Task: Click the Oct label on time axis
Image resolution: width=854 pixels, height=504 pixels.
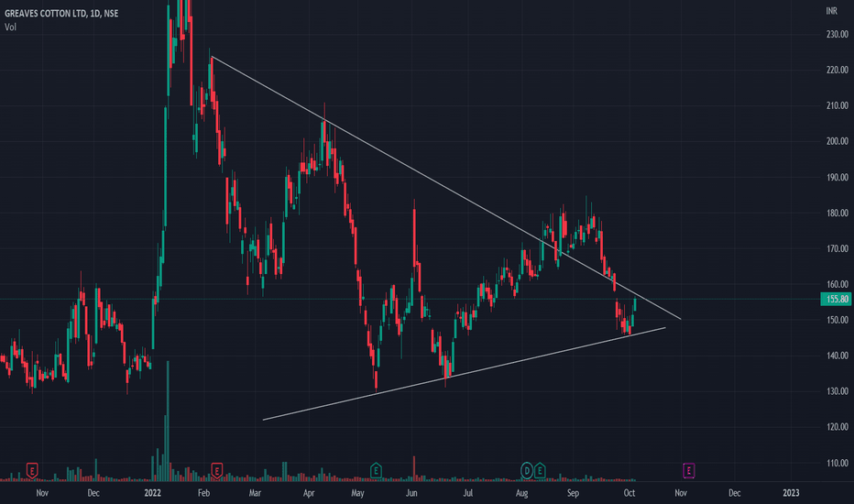Action: pos(630,493)
